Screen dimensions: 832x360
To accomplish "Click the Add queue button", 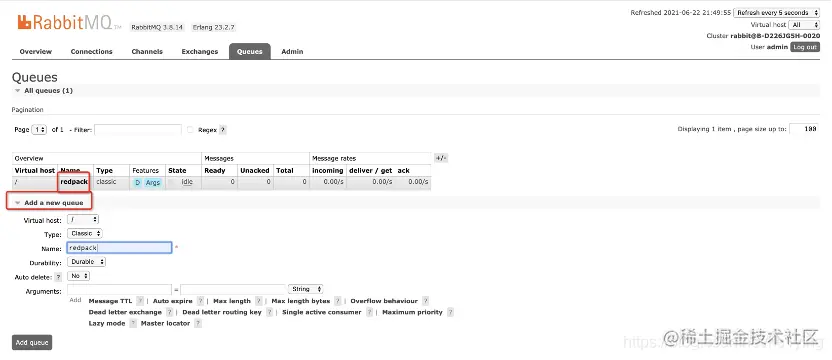I will point(32,342).
